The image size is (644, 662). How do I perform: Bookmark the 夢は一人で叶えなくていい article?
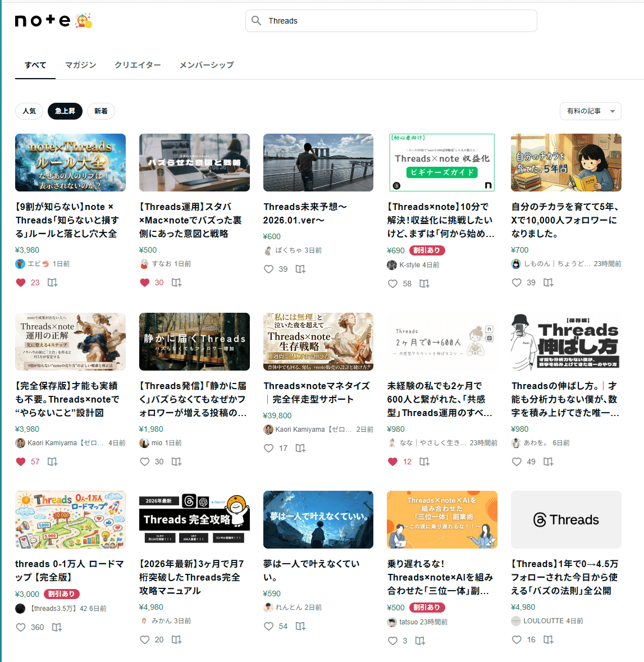click(300, 626)
